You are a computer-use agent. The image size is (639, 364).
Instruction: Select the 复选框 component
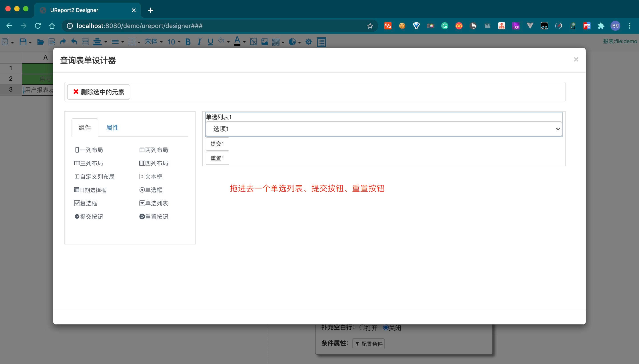click(x=86, y=203)
